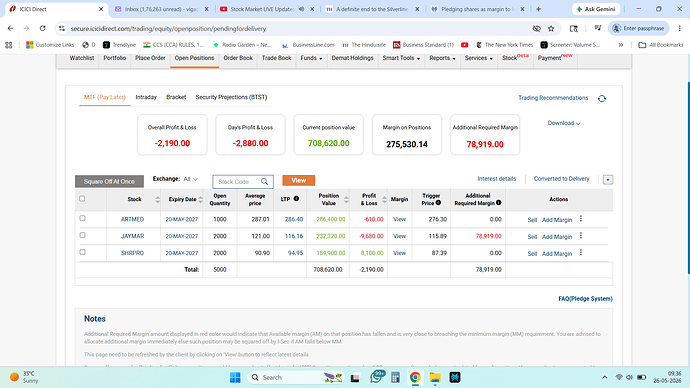Click the Additional Required Margin info icon
The height and width of the screenshot is (388, 690).
499,203
